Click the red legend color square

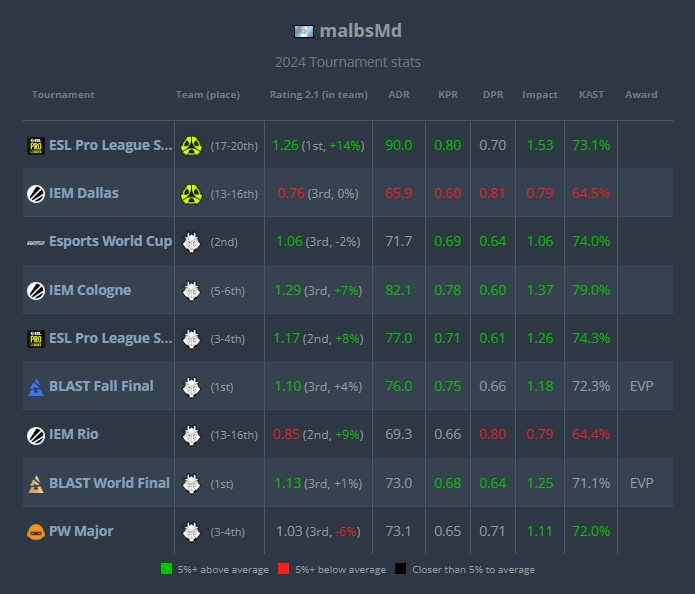point(285,569)
